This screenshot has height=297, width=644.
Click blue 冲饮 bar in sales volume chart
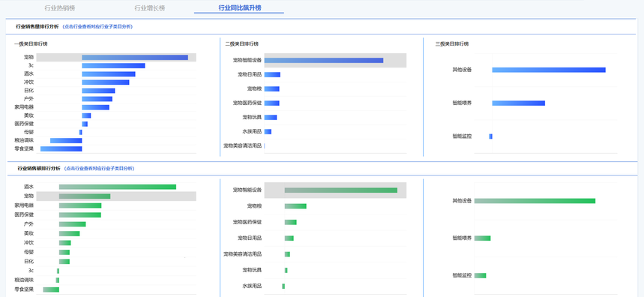[x=106, y=82]
